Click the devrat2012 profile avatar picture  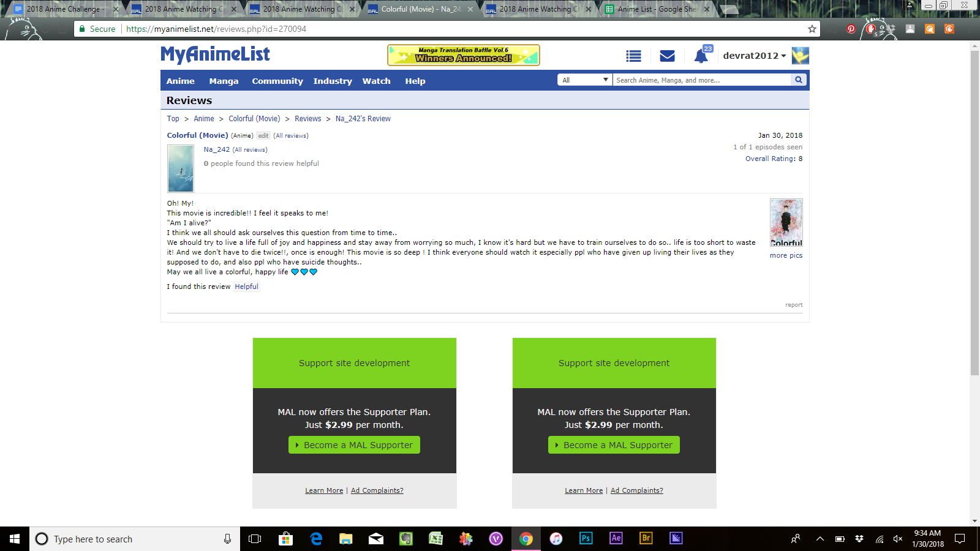point(800,56)
